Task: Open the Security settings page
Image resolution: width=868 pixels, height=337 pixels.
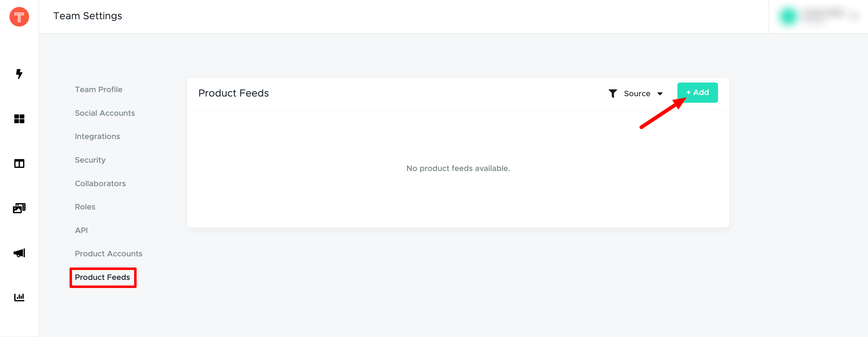Action: coord(90,160)
